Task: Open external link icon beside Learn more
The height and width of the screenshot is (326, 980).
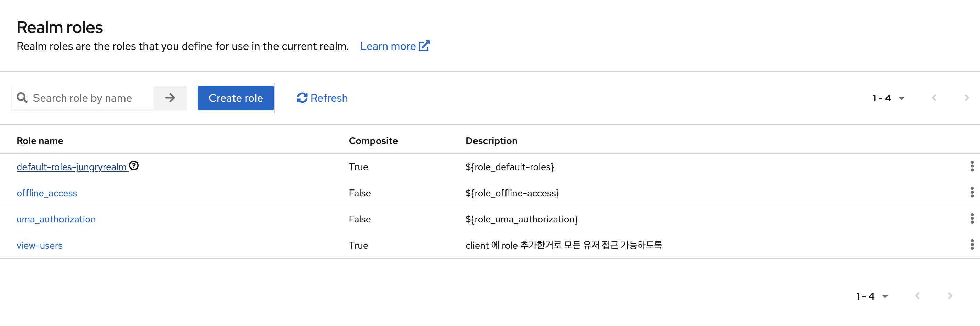Action: 424,46
